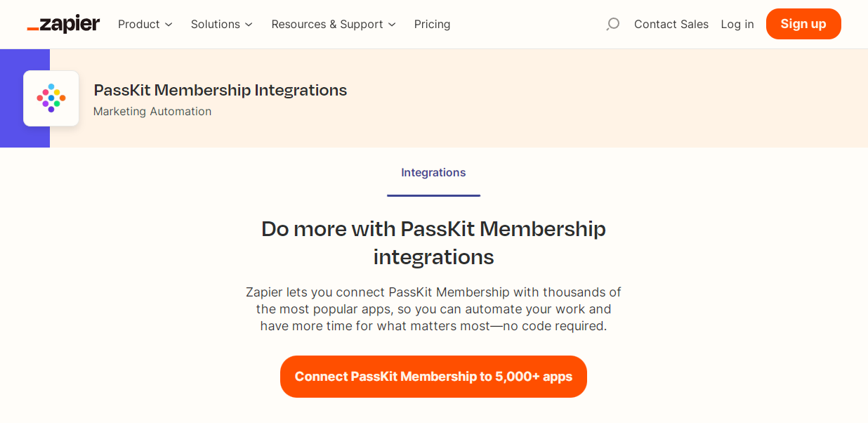Click the Zapier logo
The image size is (868, 423).
click(x=64, y=24)
